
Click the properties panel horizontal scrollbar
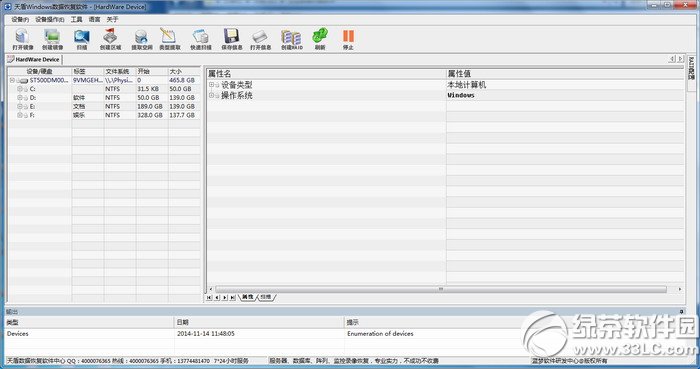pos(441,289)
